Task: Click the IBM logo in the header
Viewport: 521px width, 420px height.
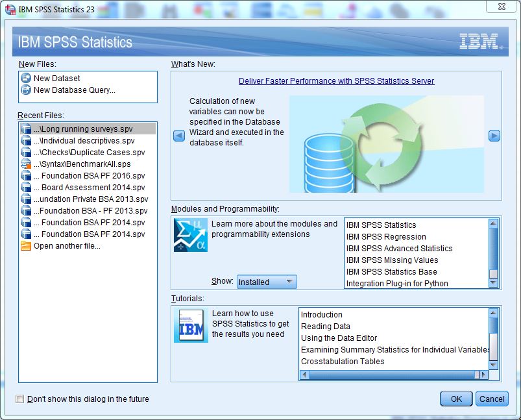Action: tap(478, 40)
